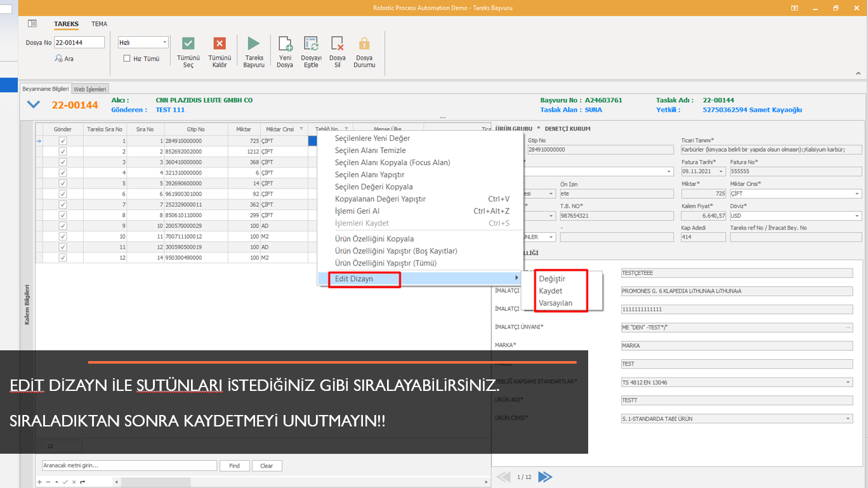Open dropdown left of Fatura Tarihi field
Screen dimensions: 868x488
click(x=669, y=171)
